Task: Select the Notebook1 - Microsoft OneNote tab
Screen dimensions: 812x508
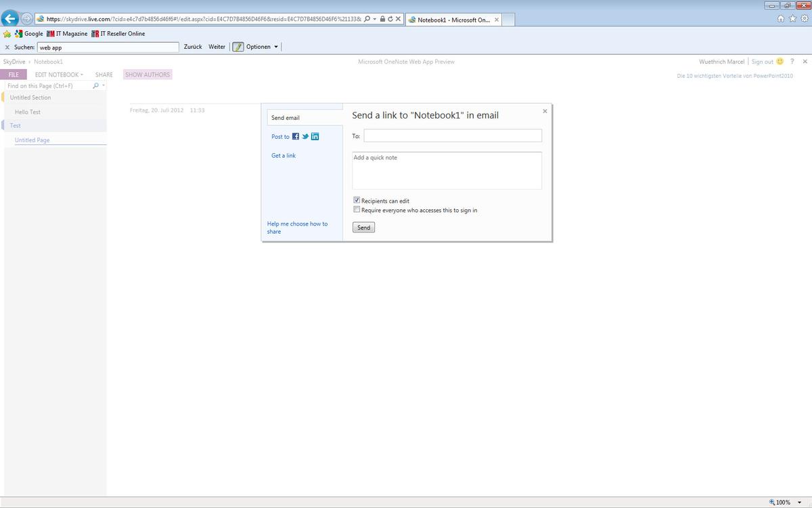Action: 453,20
